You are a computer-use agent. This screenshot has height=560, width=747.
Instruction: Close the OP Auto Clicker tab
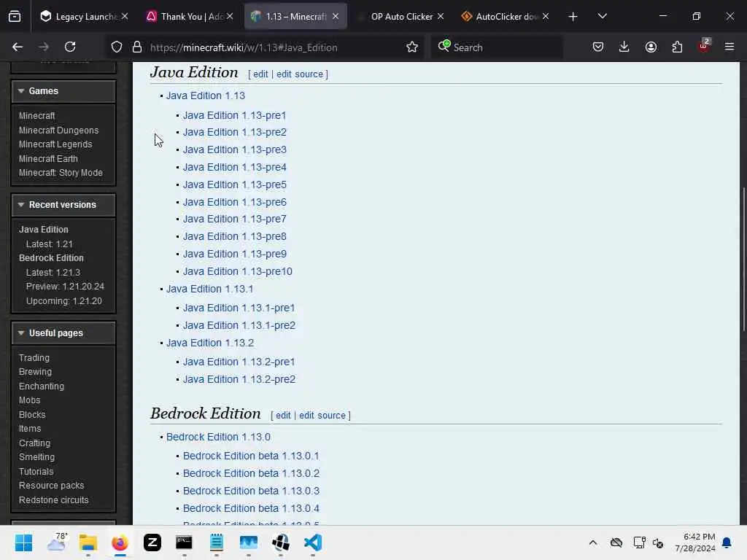(441, 16)
